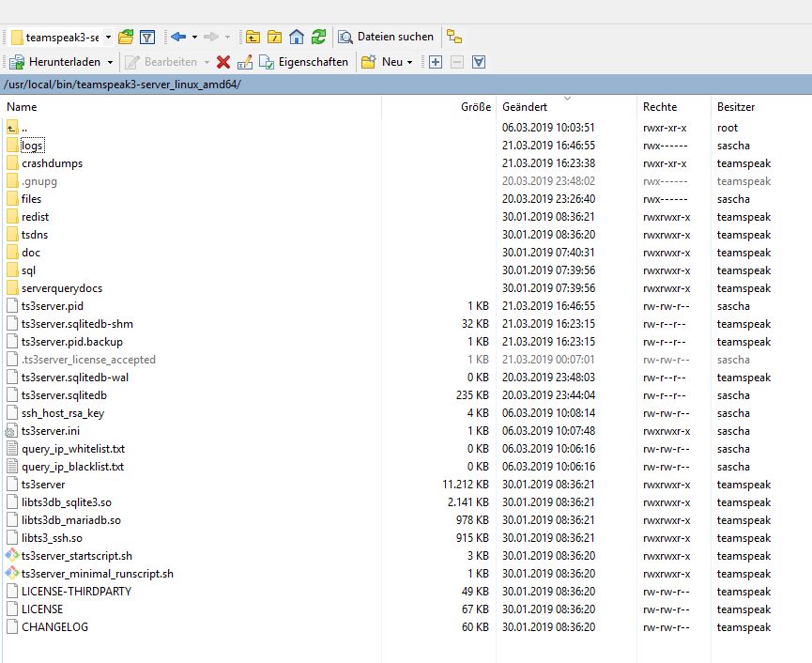Screen dimensions: 812x663
Task: Toggle the directory tree icon
Action: (454, 37)
